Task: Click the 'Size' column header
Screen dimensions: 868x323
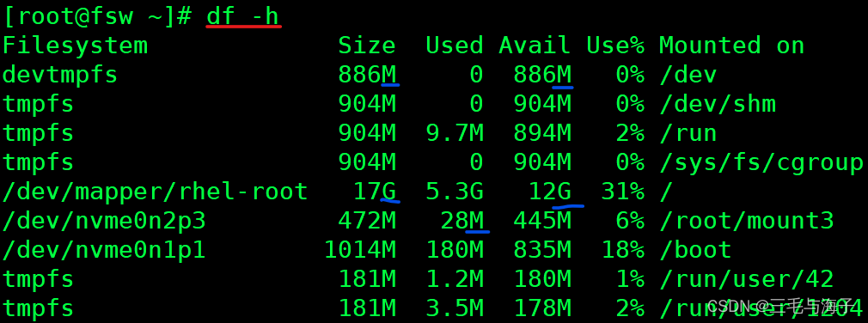Action: 367,46
